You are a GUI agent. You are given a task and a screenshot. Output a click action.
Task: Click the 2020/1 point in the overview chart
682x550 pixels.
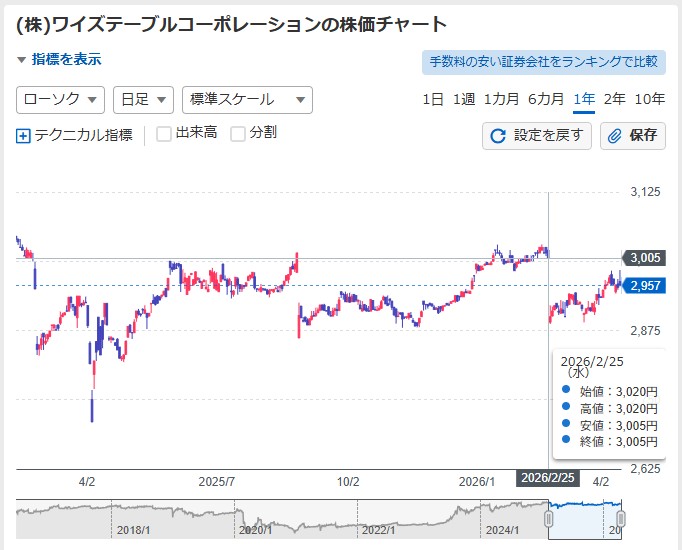[x=256, y=530]
